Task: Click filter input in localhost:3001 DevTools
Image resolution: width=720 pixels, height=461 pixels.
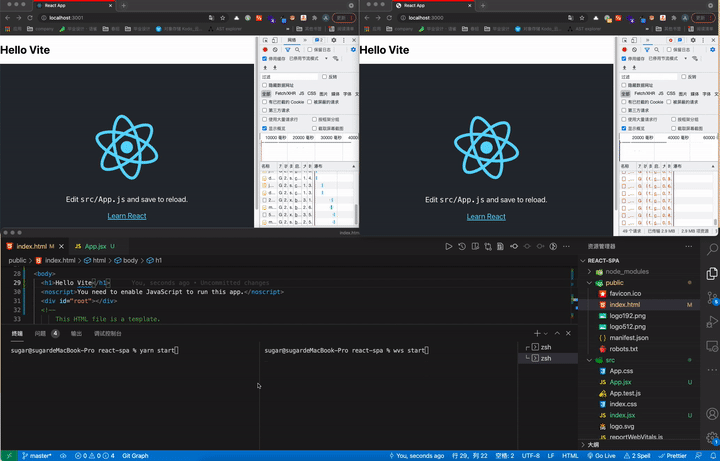Action: (289, 77)
